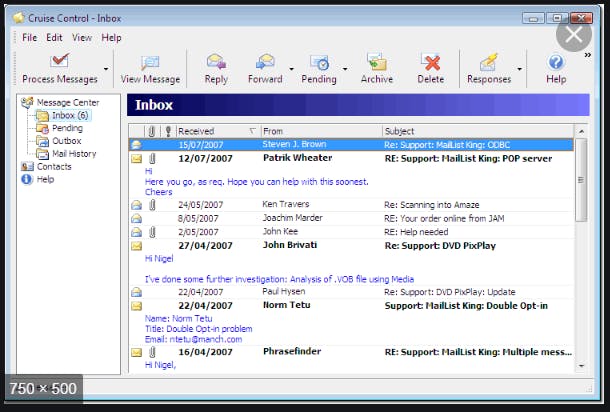This screenshot has height=412, width=610.
Task: Click the message list vertical scrollbar thumb
Action: [x=581, y=180]
